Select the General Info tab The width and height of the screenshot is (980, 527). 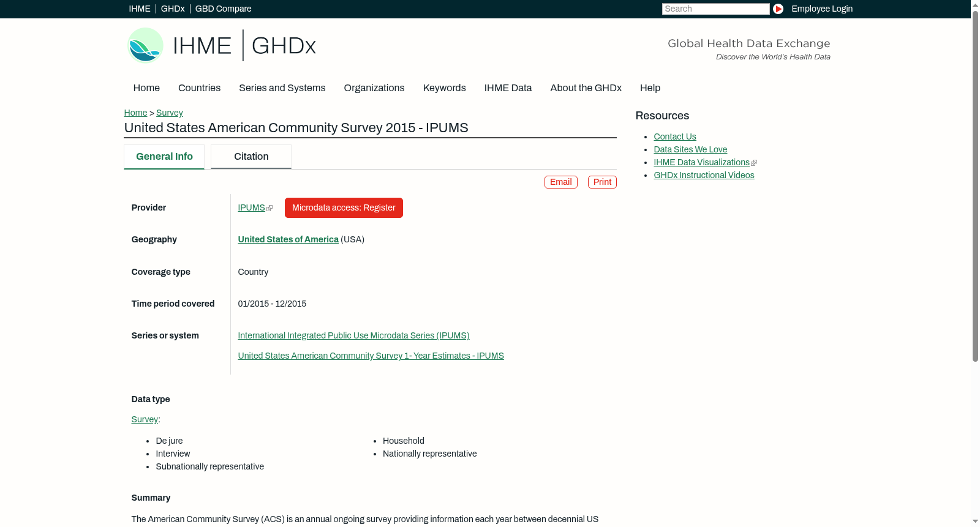pyautogui.click(x=164, y=157)
